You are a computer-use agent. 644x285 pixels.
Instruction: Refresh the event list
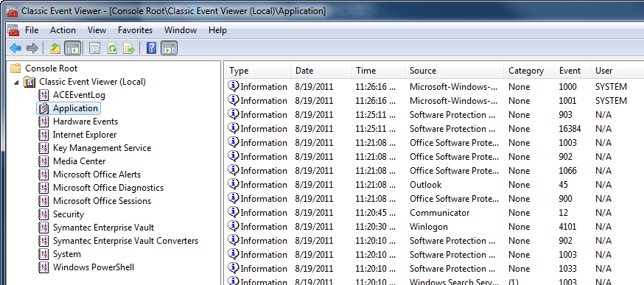[112, 49]
